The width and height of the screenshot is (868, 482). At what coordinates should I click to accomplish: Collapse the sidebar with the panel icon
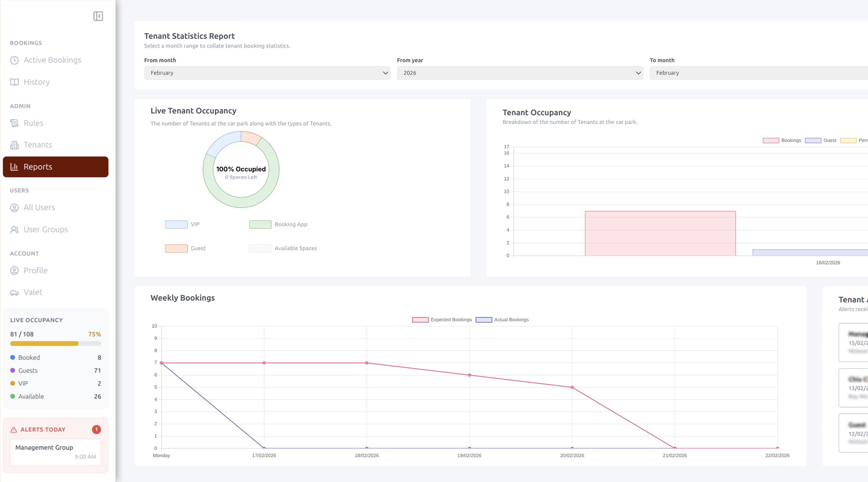coord(98,16)
